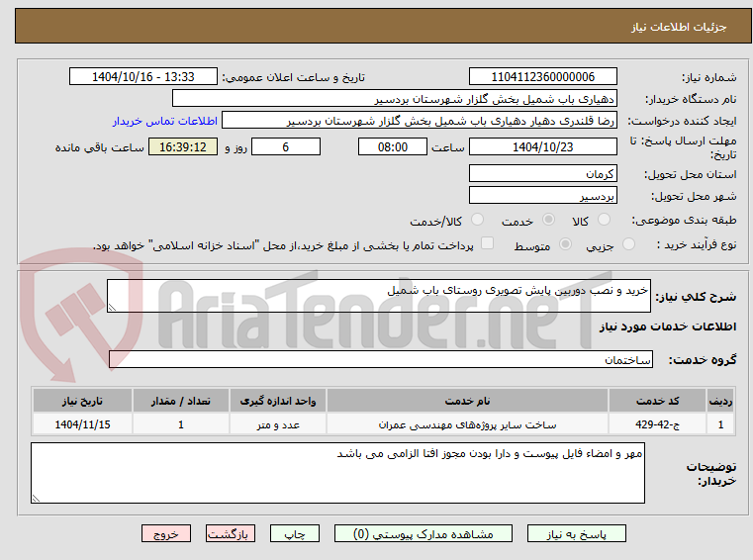Click the کد خدمت column header
This screenshot has height=560, width=753.
657,401
